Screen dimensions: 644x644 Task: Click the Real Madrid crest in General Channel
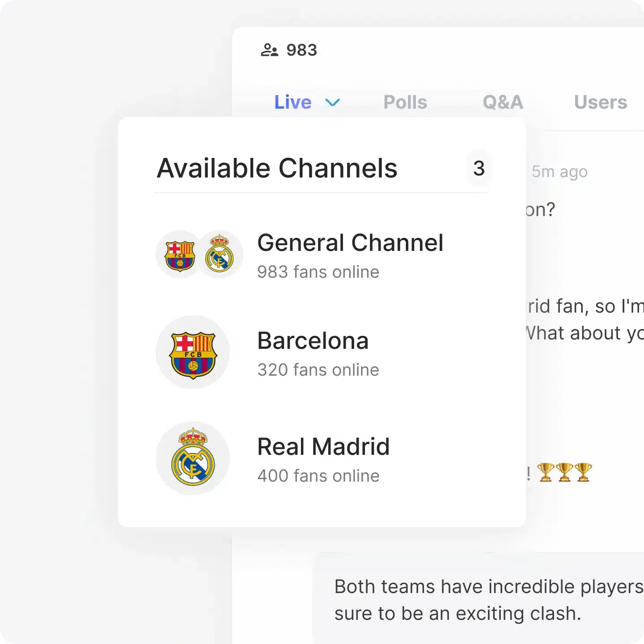[220, 254]
